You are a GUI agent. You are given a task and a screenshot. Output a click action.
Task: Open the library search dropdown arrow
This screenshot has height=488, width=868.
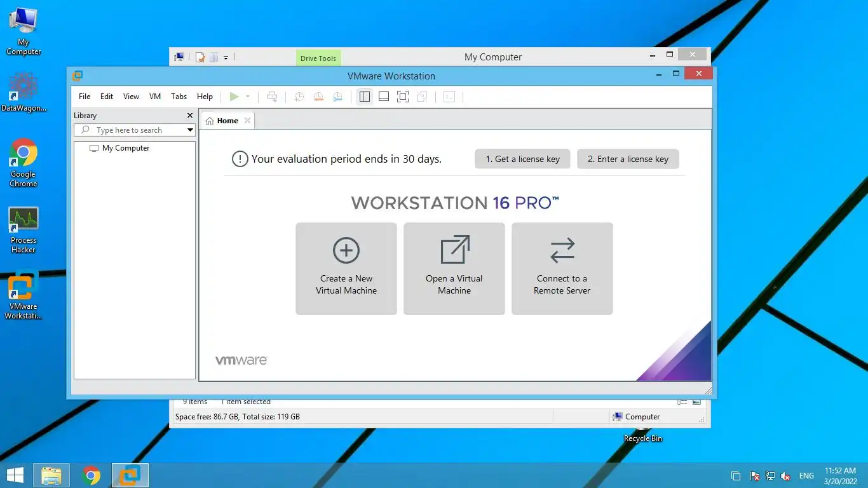pyautogui.click(x=190, y=130)
